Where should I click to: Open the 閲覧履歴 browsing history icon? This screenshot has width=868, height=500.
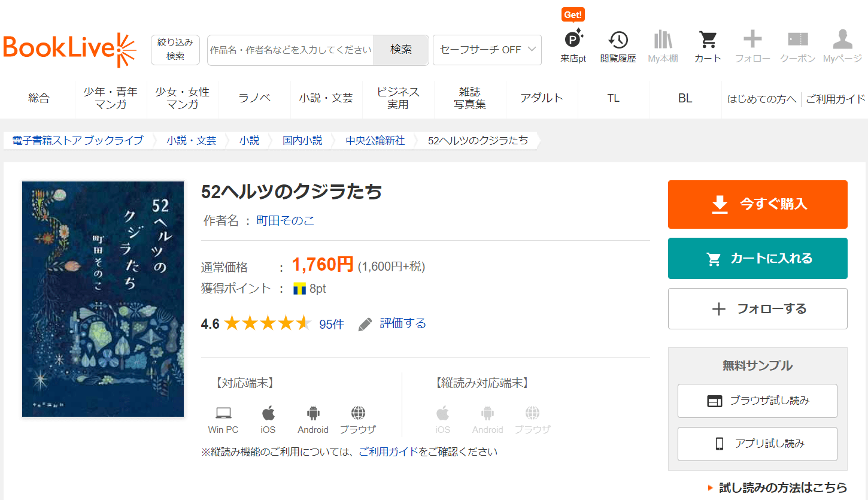click(618, 41)
